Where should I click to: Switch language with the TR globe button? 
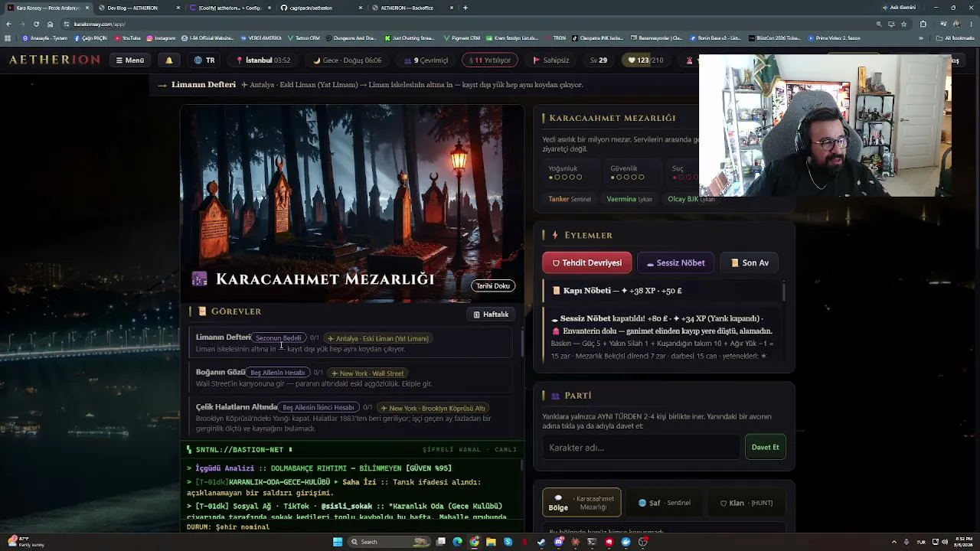(204, 60)
